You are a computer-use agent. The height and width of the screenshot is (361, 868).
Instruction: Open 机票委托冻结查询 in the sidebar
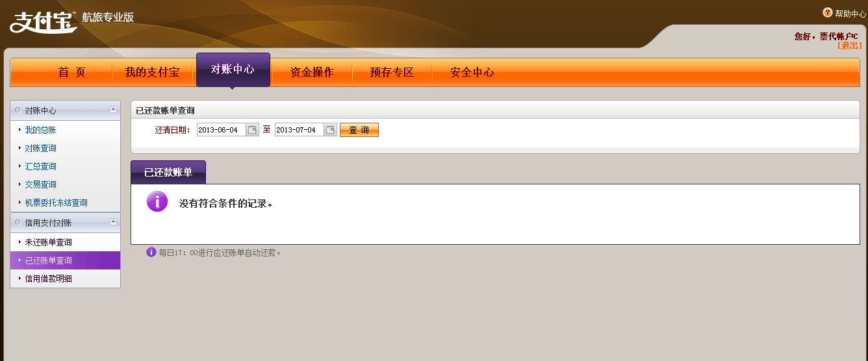pyautogui.click(x=56, y=203)
